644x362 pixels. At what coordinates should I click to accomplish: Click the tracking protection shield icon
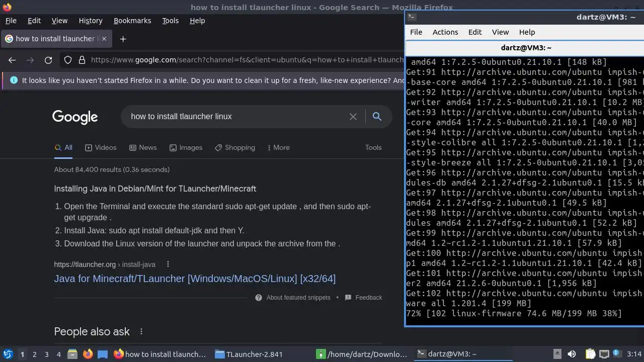[x=68, y=60]
